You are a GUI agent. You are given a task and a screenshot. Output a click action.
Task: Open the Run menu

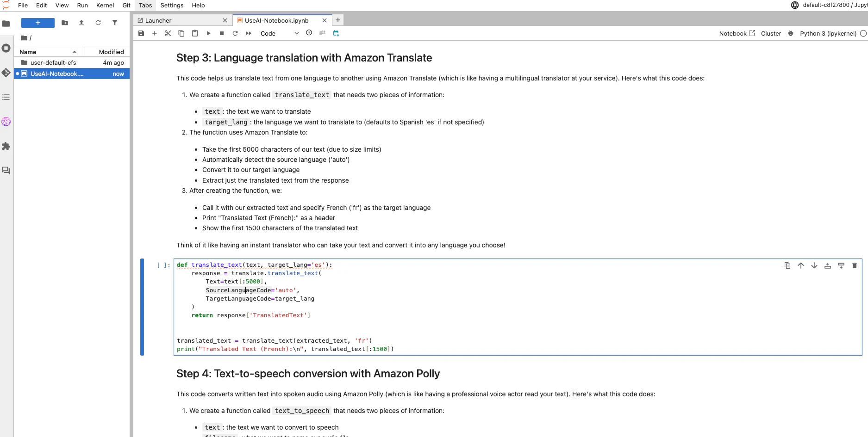[x=82, y=5]
